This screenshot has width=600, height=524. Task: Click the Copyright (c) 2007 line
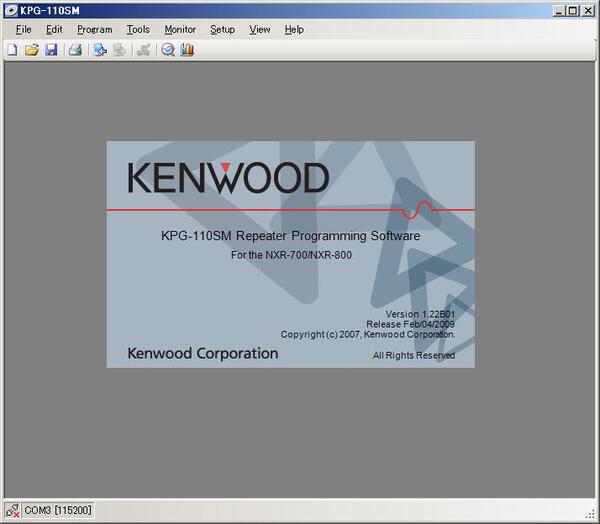tap(368, 335)
